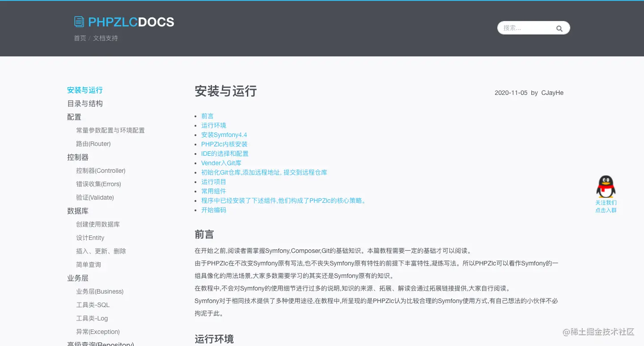Select 创建使用数据库 in the sidebar
The image size is (644, 346).
[x=98, y=224]
